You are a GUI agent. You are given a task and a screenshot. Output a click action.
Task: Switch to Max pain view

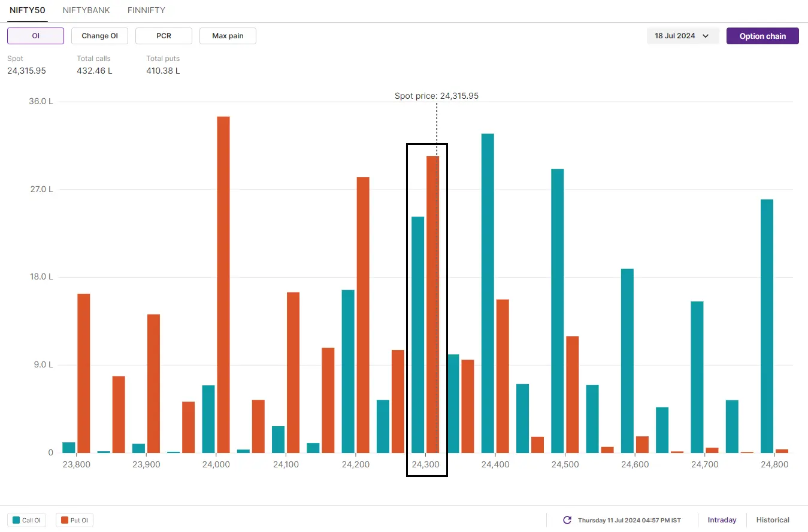[x=228, y=36]
